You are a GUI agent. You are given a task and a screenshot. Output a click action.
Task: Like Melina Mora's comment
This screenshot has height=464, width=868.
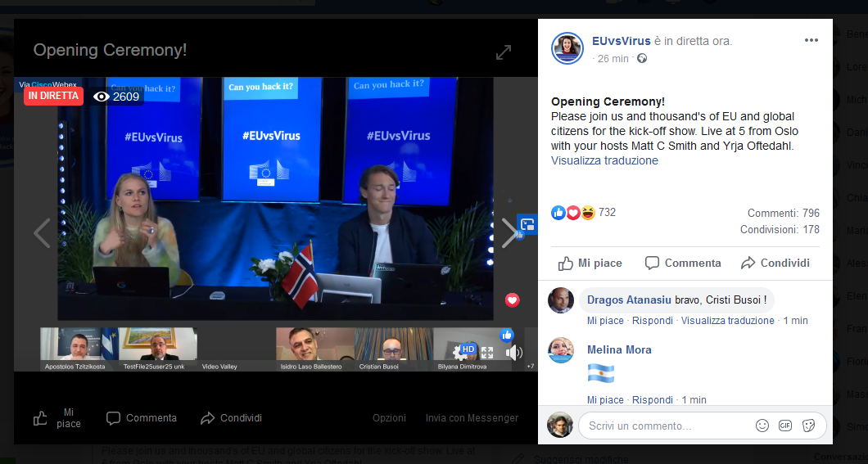click(x=605, y=400)
